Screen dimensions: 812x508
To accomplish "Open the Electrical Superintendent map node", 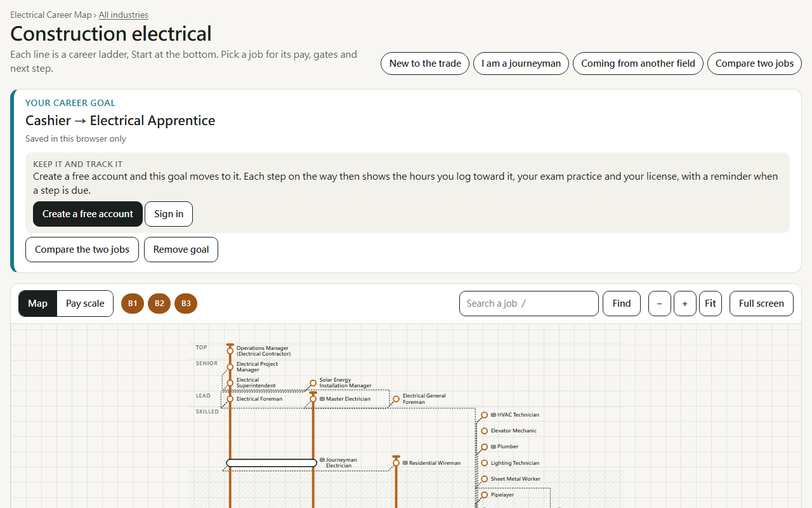I will (230, 383).
